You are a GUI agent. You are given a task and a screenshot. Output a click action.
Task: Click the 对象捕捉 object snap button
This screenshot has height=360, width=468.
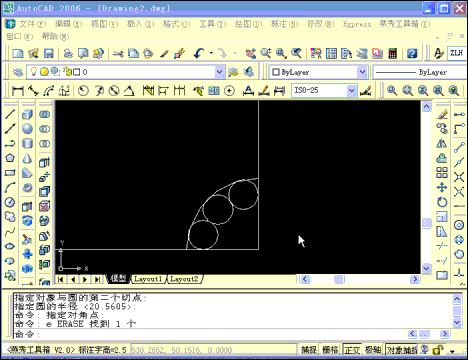(402, 350)
